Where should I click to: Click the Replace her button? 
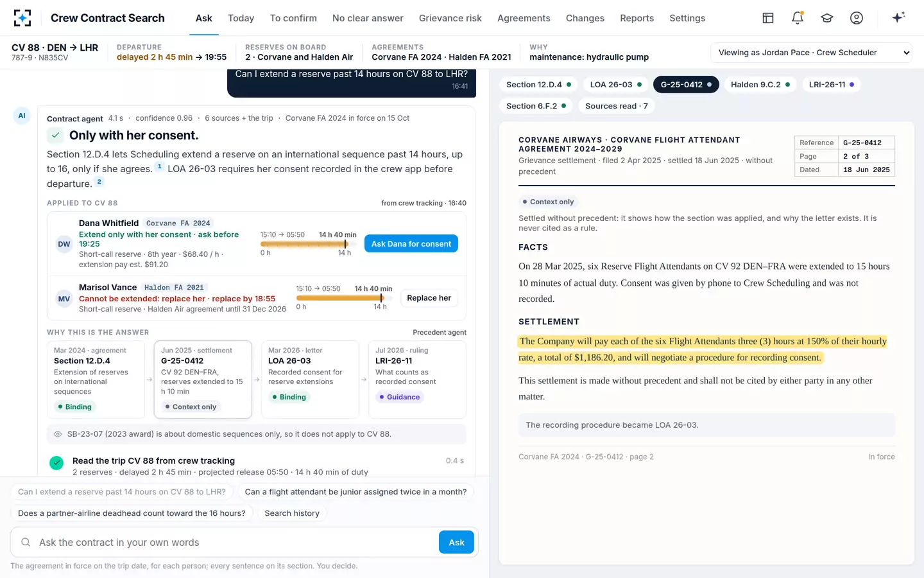point(429,298)
